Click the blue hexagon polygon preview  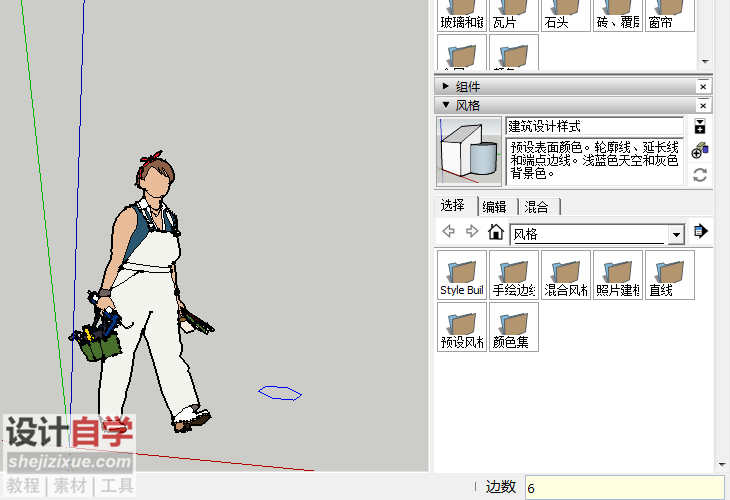coord(280,393)
